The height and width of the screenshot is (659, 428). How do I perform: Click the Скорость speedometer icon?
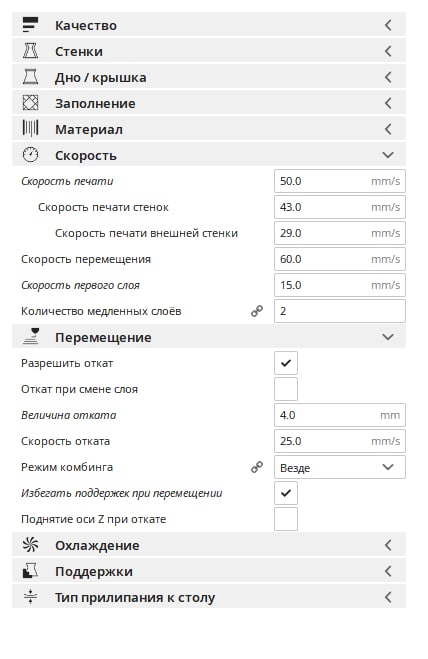click(30, 155)
